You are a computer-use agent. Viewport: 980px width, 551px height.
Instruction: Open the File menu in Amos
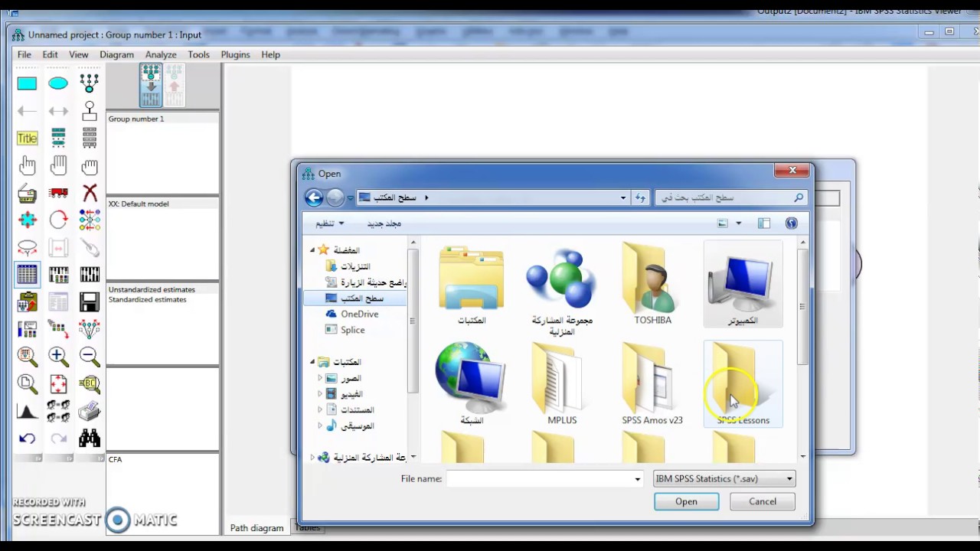[x=24, y=54]
